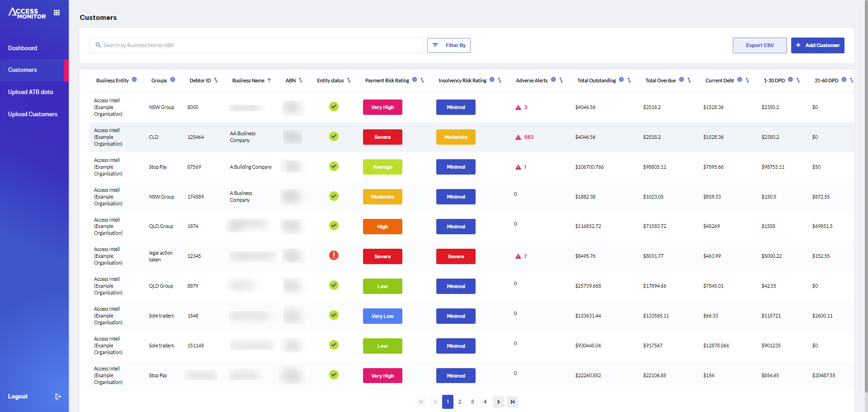Open the app grid icon beside the logo

(x=57, y=13)
